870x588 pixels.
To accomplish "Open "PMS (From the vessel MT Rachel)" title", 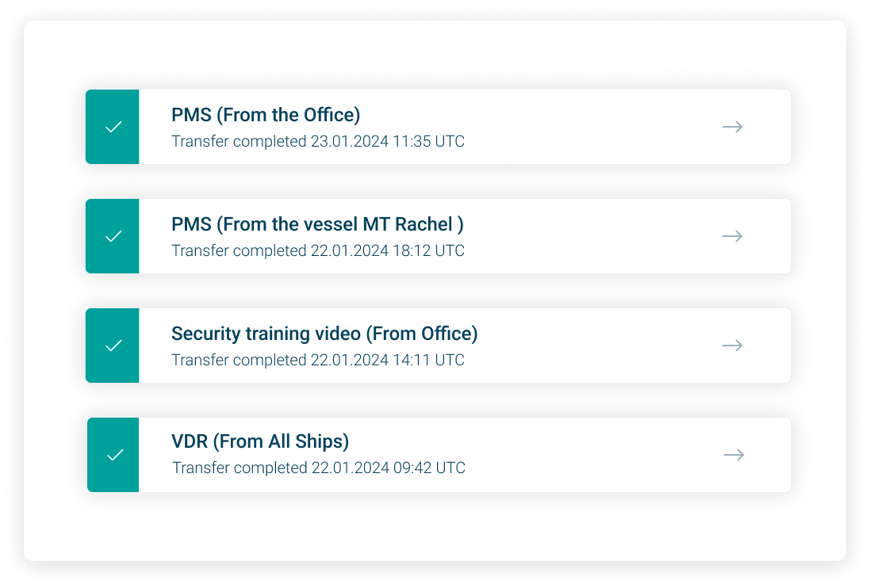I will [317, 224].
